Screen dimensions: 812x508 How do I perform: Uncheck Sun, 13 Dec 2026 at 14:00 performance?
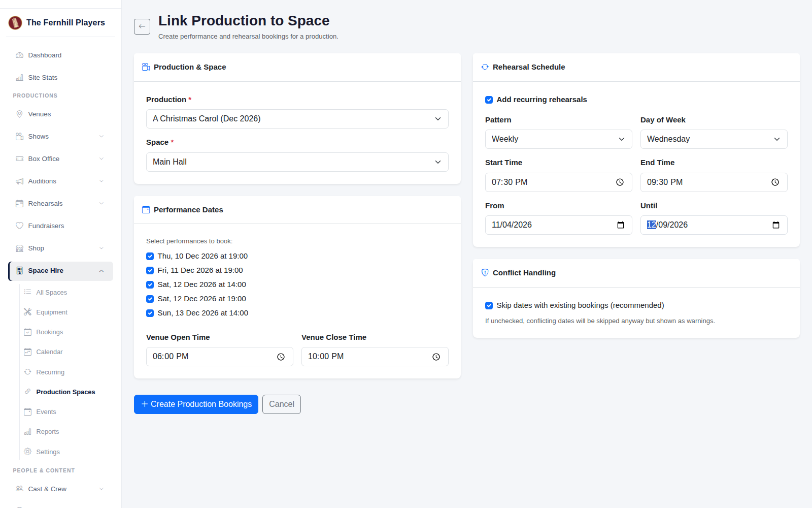150,313
